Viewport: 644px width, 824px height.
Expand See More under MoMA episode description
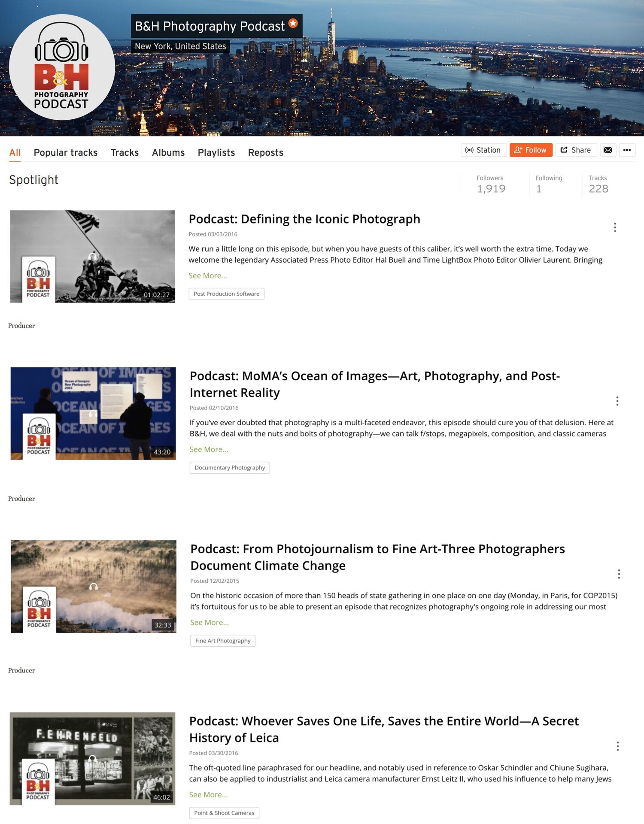coord(209,449)
